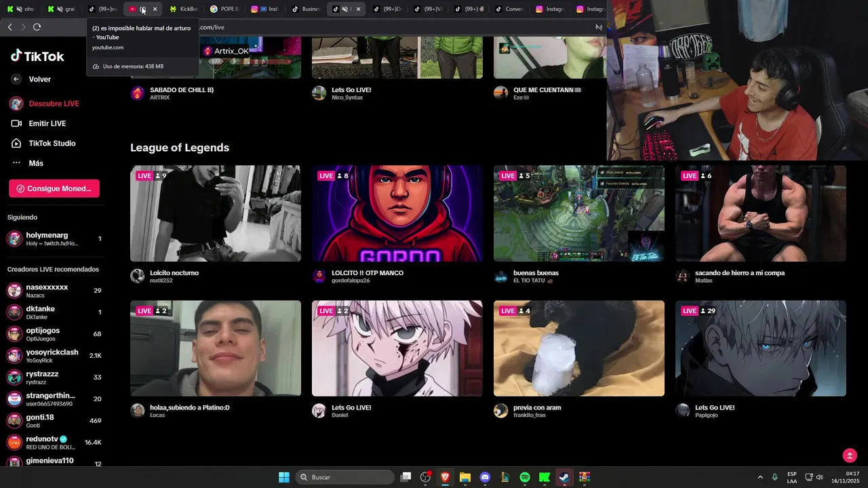Close the active TikTok live tab

tap(358, 9)
